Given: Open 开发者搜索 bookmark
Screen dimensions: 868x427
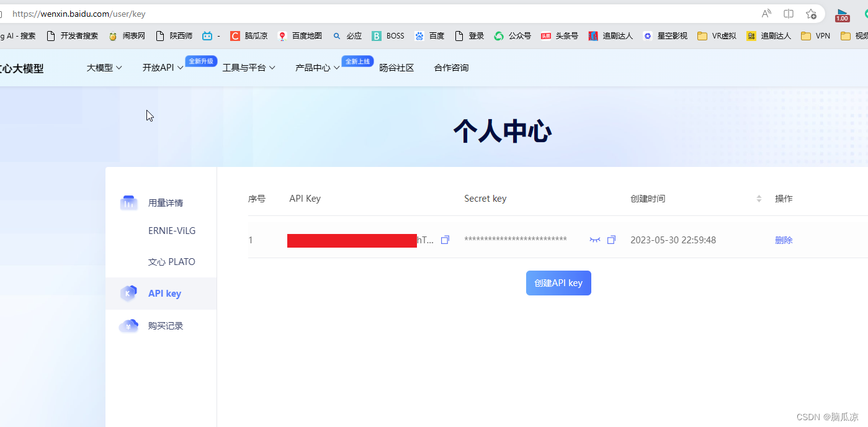Looking at the screenshot, I should [72, 36].
